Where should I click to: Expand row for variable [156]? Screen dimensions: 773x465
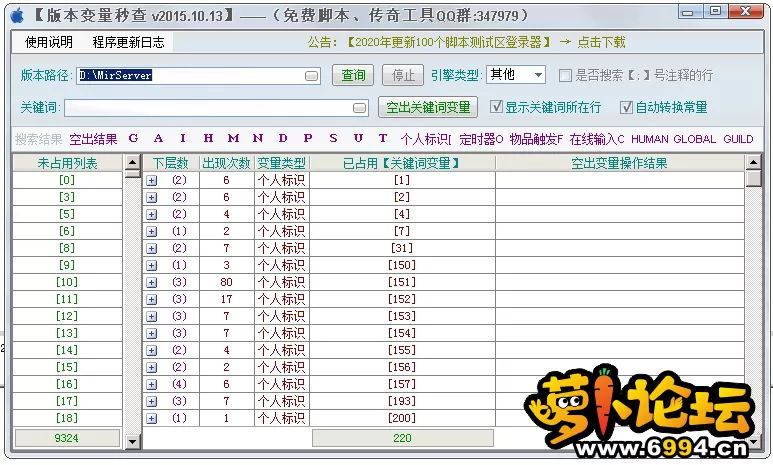click(152, 368)
